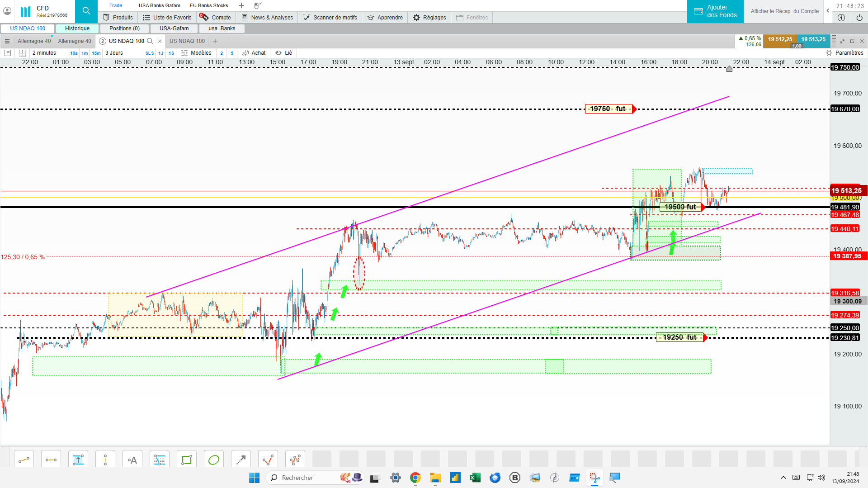
Task: Select the horizontal line drawing tool
Action: click(51, 460)
